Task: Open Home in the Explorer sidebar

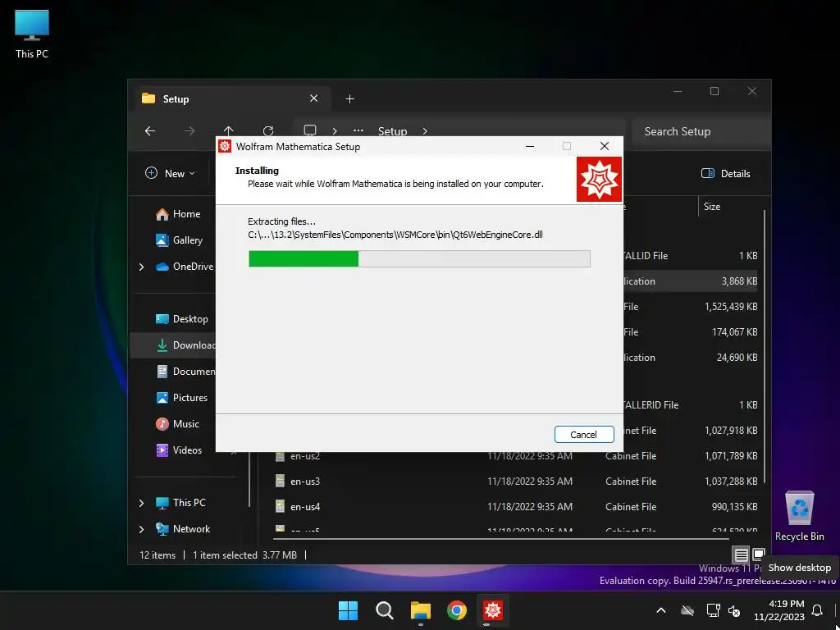Action: click(178, 214)
